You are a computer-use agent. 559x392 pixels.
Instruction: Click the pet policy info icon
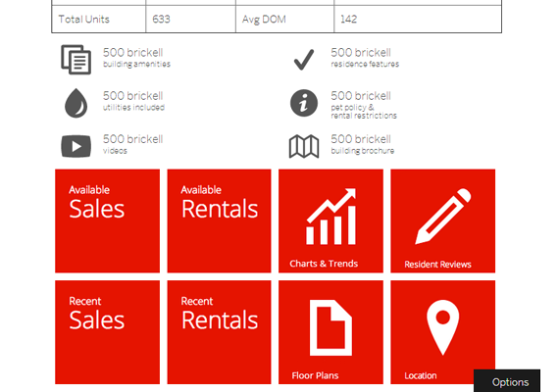click(x=304, y=103)
